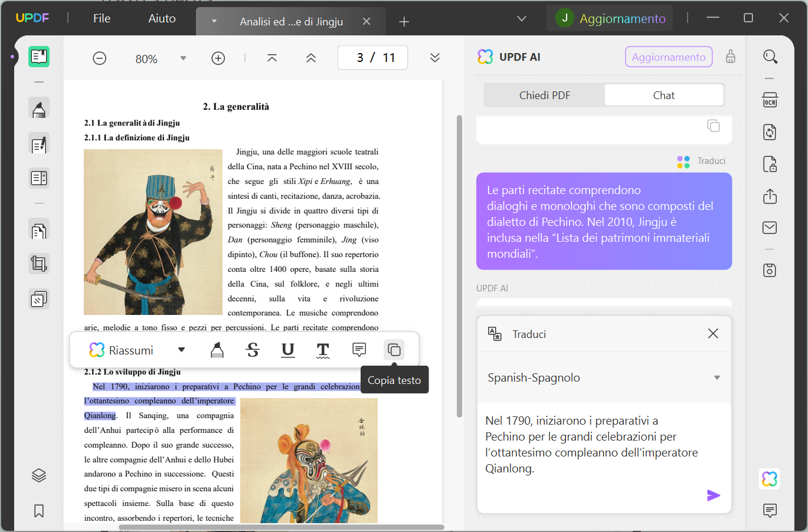Toggle the UPDF AI colorful icon at bottom right
Image resolution: width=808 pixels, height=532 pixels.
(x=770, y=478)
